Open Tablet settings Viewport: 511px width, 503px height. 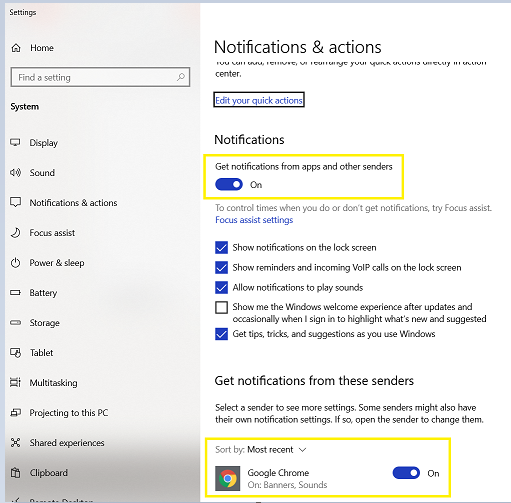tap(42, 353)
